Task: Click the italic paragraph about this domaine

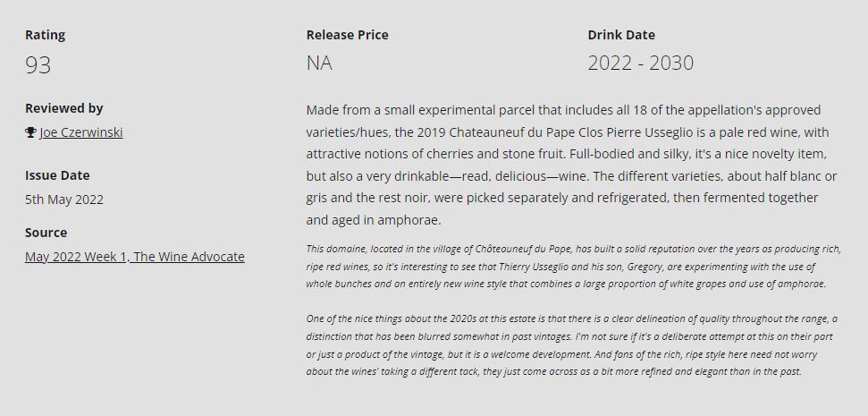Action: tap(574, 267)
